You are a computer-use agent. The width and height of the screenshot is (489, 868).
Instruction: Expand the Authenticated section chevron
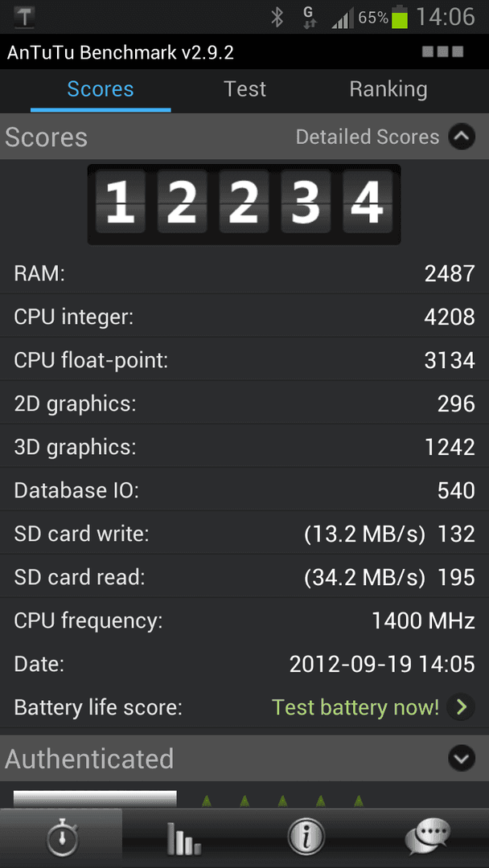[462, 758]
